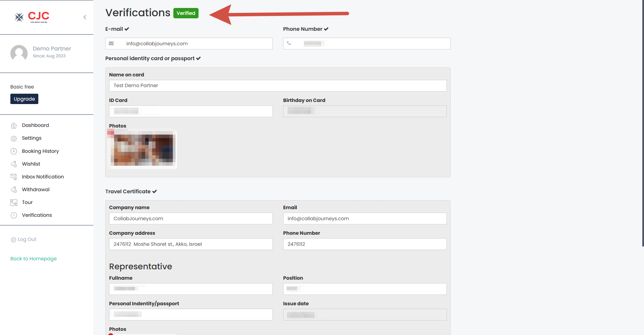The image size is (644, 335).
Task: Follow the Back to Homepage link
Action: pos(33,259)
